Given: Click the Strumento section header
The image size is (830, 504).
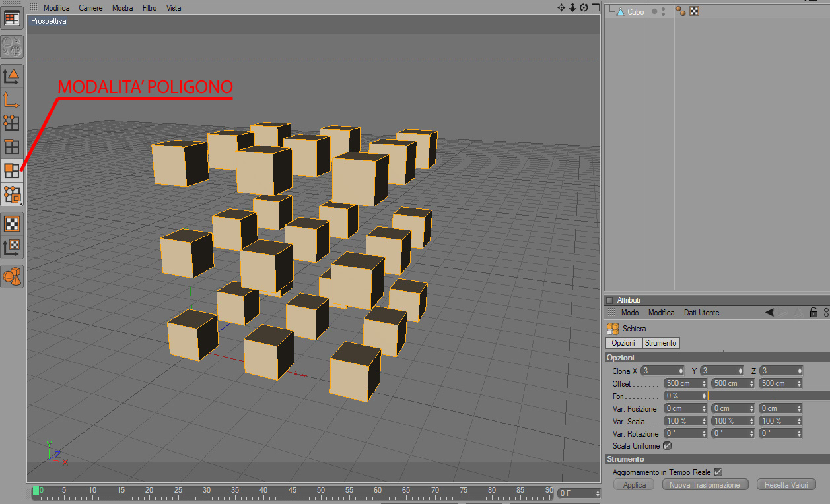Looking at the screenshot, I should point(717,458).
